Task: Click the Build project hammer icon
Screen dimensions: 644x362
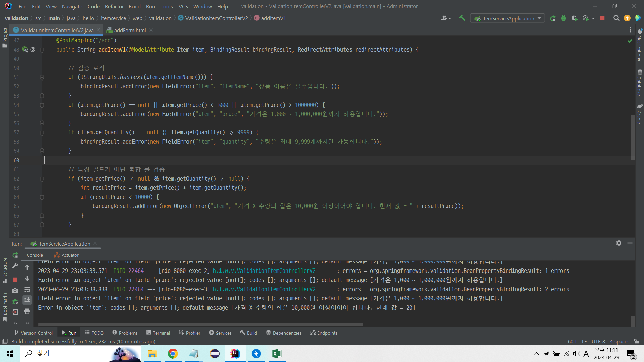Action: pyautogui.click(x=462, y=18)
